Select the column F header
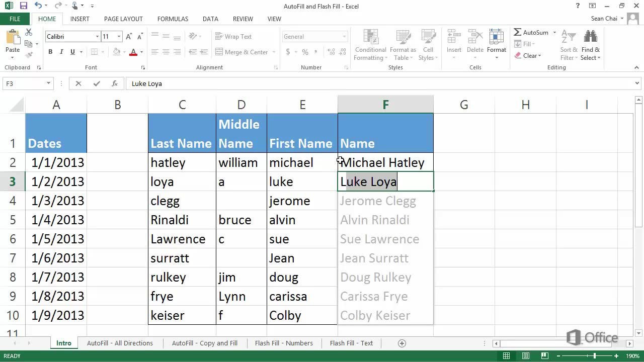 coord(385,105)
